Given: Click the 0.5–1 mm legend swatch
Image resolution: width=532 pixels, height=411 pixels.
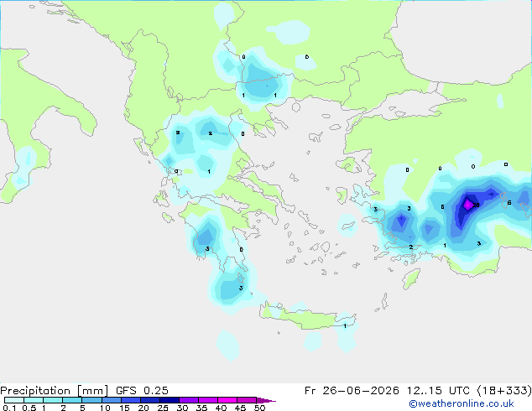Looking at the screenshot, I should [x=34, y=400].
